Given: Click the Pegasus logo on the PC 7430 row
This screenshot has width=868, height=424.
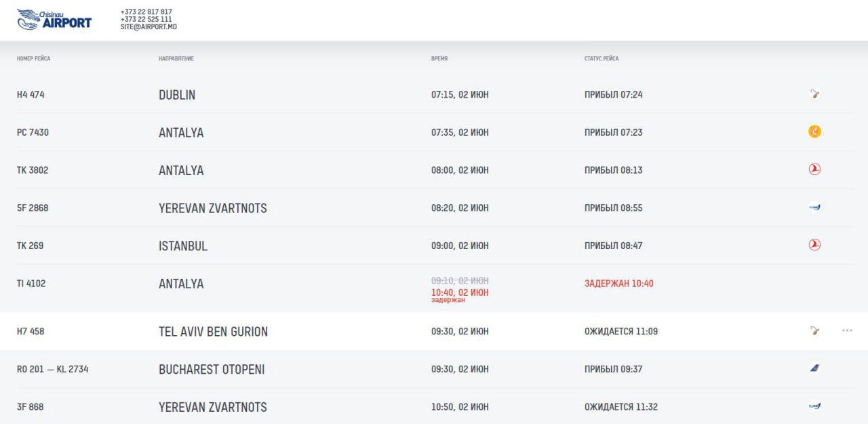Looking at the screenshot, I should pos(814,132).
